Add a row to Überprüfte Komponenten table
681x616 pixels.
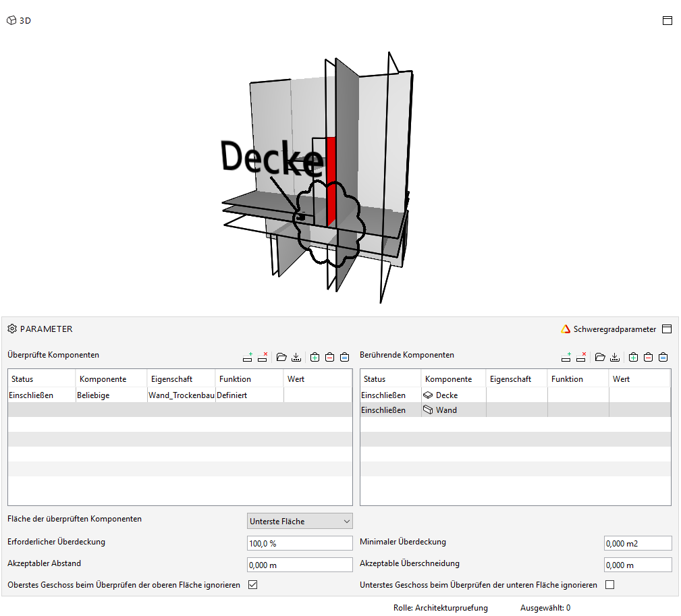[x=248, y=358]
